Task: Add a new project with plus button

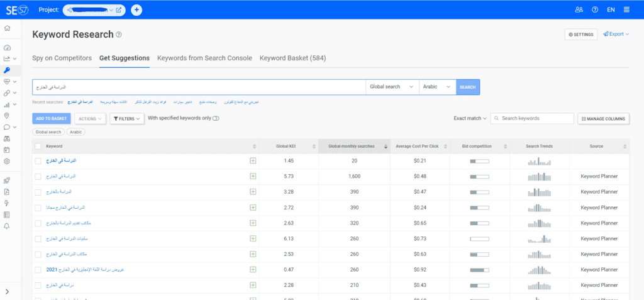Action: click(136, 10)
